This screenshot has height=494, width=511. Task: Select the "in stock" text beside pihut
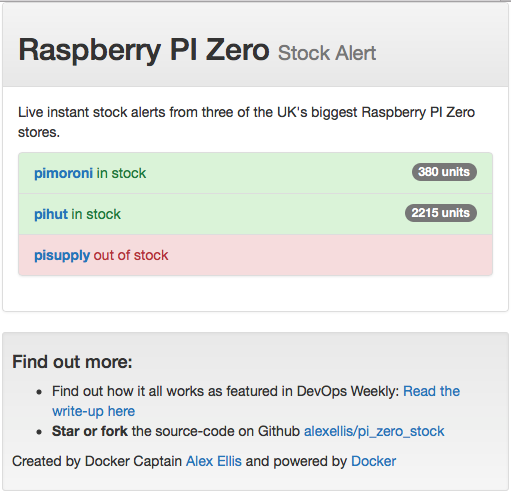96,214
